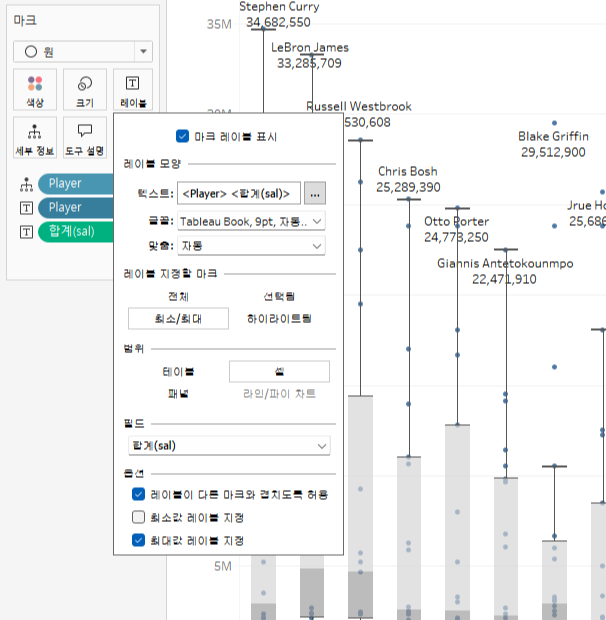Click label icon beside 합계(sal) pill
Image resolution: width=606 pixels, height=620 pixels.
tap(26, 232)
